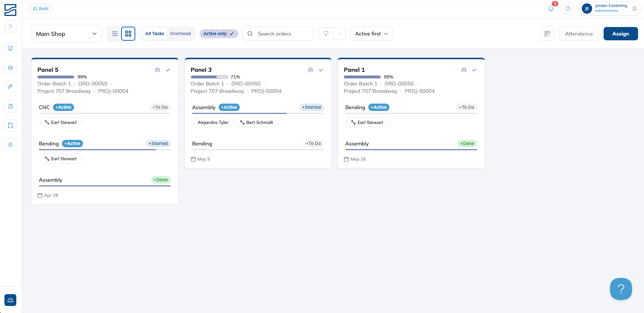
Task: Click the To Do status on Panel 5 CNC
Action: [x=160, y=107]
